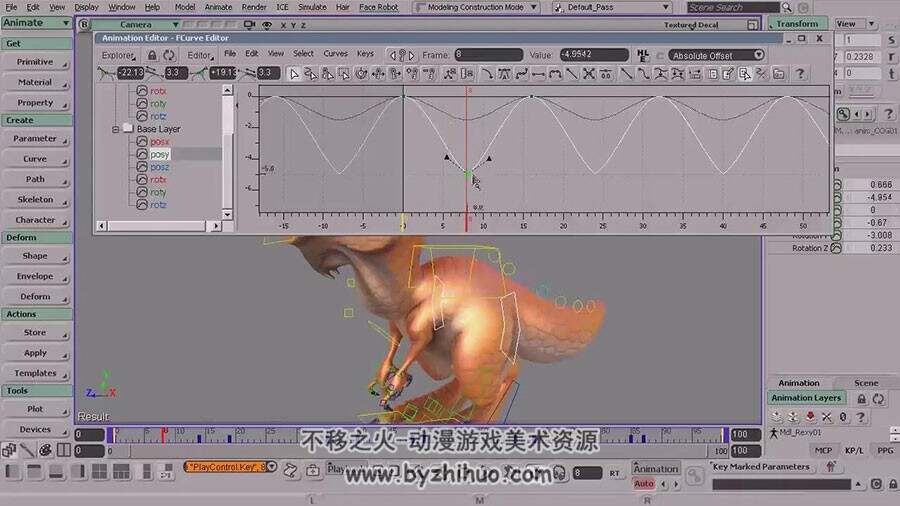Screen dimensions: 900x506
Task: Toggle the B viewport letter button
Action: [84, 25]
